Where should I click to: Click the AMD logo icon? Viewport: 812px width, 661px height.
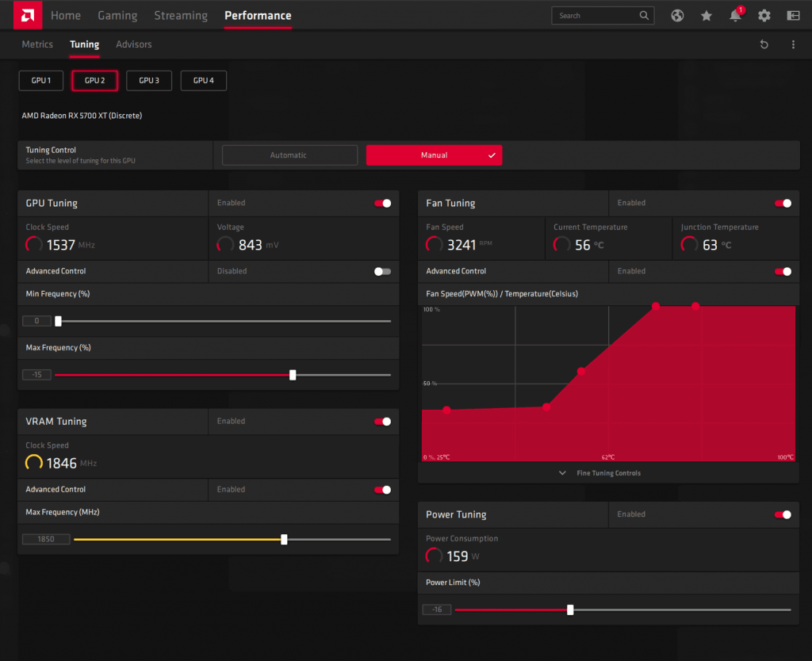[28, 15]
